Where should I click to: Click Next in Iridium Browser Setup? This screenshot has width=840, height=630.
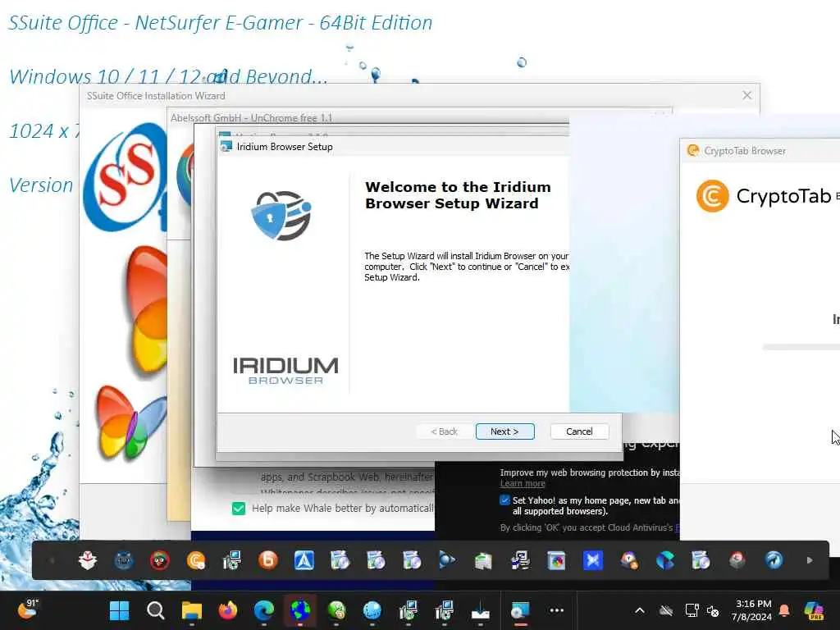point(504,431)
